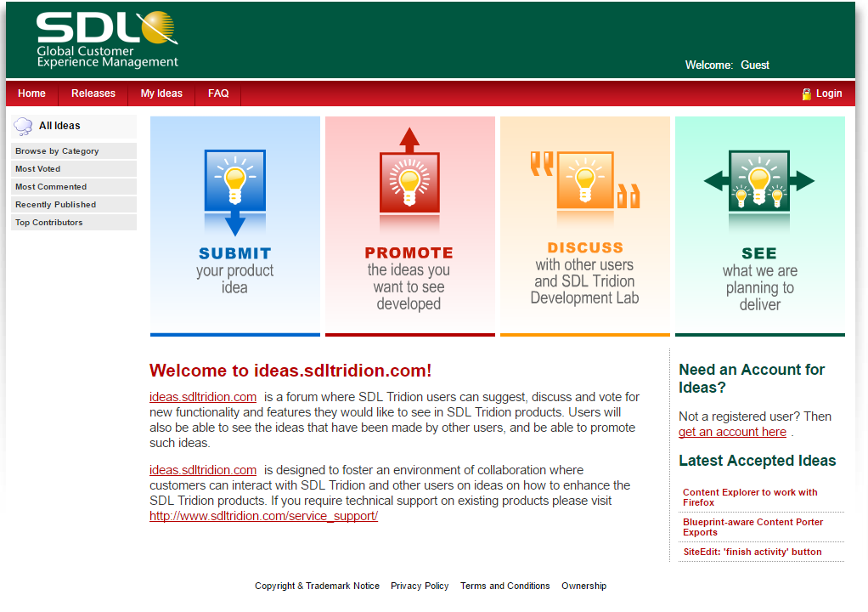Click the SDL logo in the header

pos(107,40)
